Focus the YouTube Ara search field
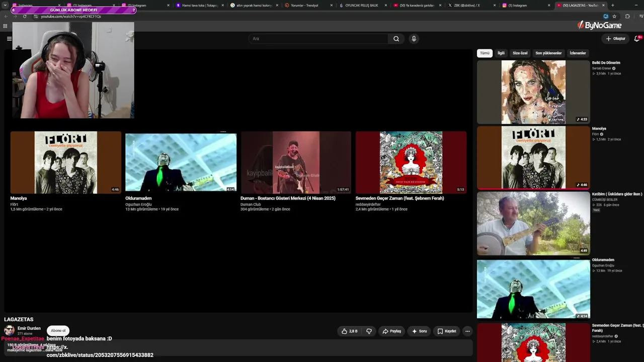The height and width of the screenshot is (362, 644). [x=318, y=39]
